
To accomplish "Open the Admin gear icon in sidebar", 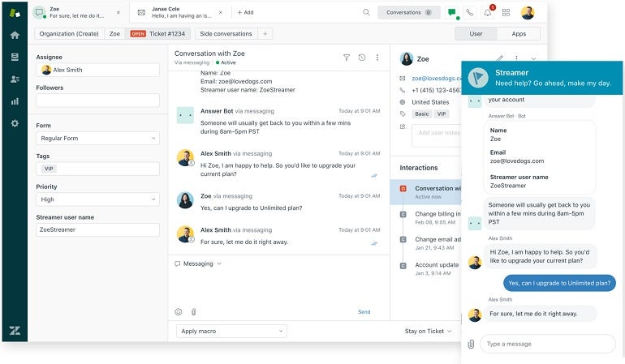I will point(15,123).
